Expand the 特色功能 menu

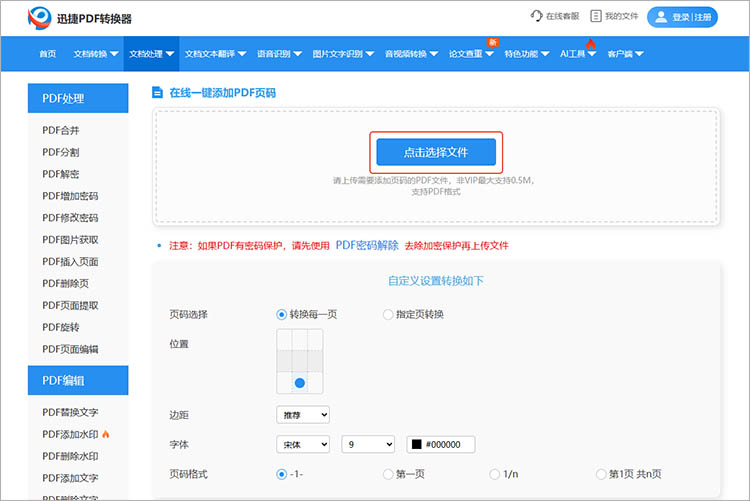coord(527,54)
